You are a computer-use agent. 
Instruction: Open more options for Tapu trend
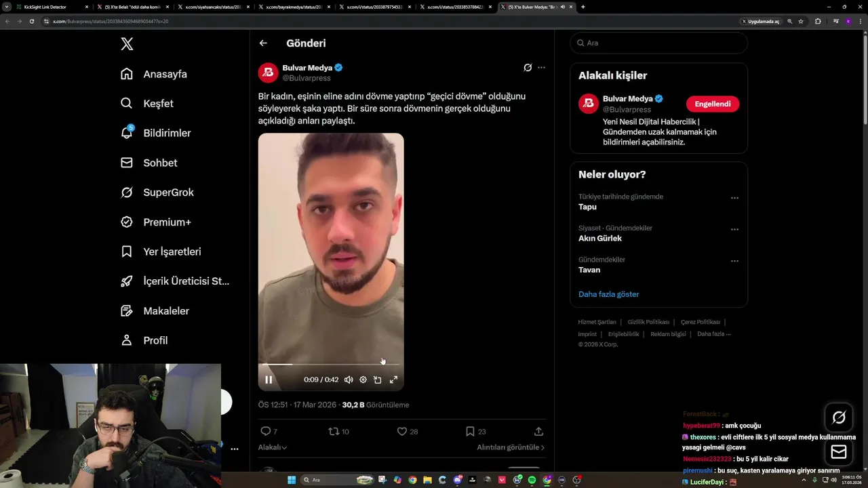734,198
